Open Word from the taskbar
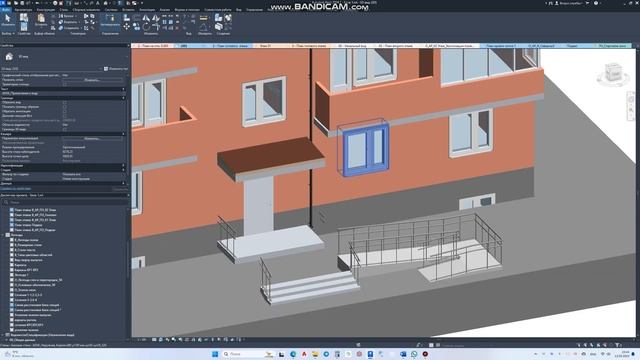The image size is (640, 360). click(403, 354)
